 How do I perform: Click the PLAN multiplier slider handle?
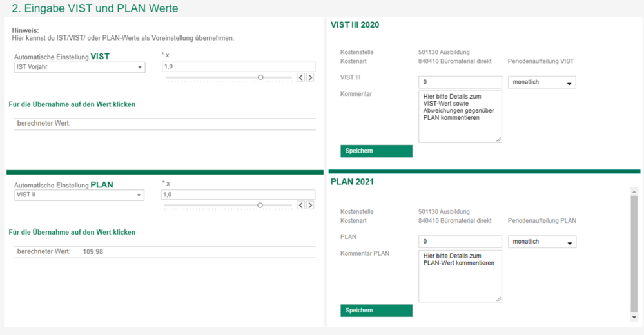[260, 206]
